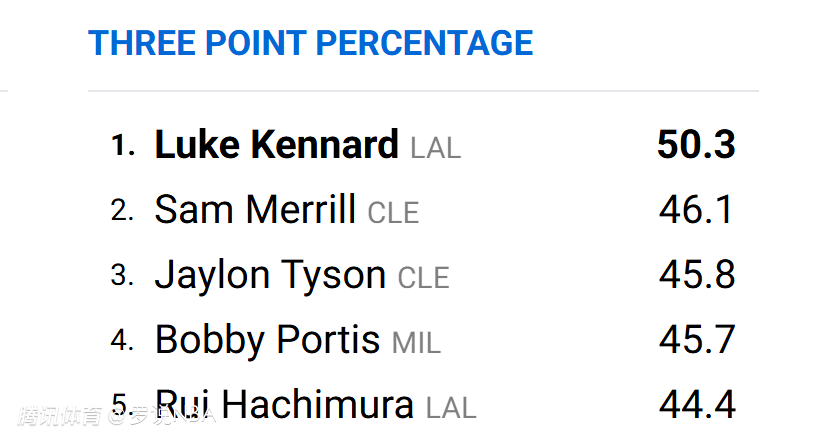Select the 45.7 stat for Bobby Portis
Image resolution: width=815 pixels, height=441 pixels.
696,340
